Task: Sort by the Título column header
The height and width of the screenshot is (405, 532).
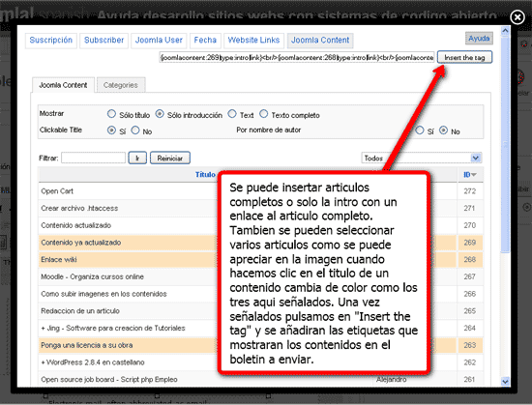Action: [x=205, y=175]
